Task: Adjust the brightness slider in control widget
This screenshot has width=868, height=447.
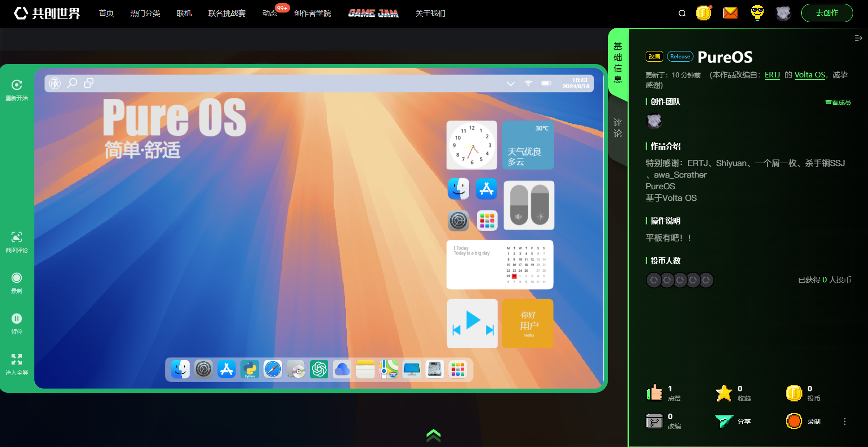Action: pyautogui.click(x=540, y=205)
